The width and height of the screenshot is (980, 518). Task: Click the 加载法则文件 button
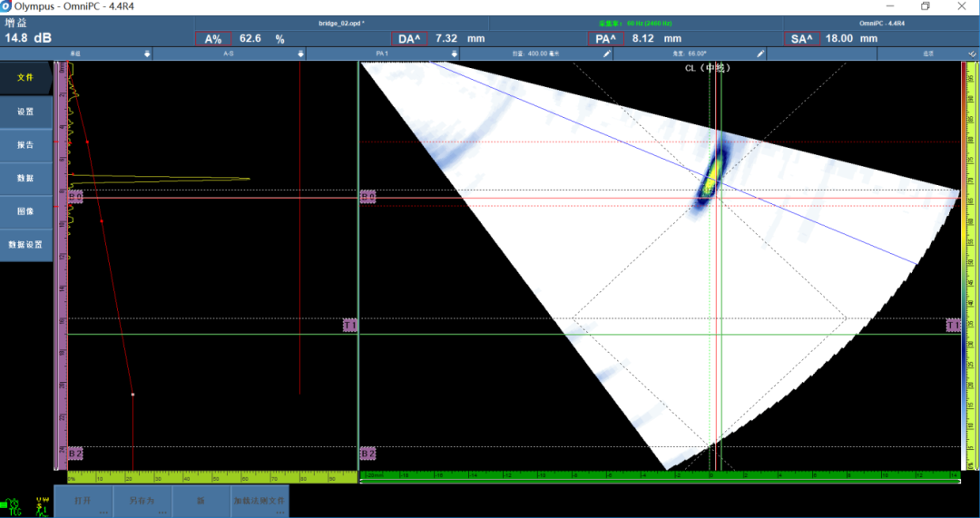pyautogui.click(x=260, y=501)
